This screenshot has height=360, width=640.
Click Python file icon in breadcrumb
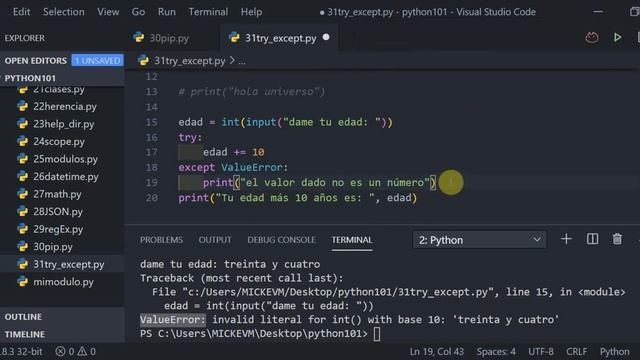coord(143,61)
